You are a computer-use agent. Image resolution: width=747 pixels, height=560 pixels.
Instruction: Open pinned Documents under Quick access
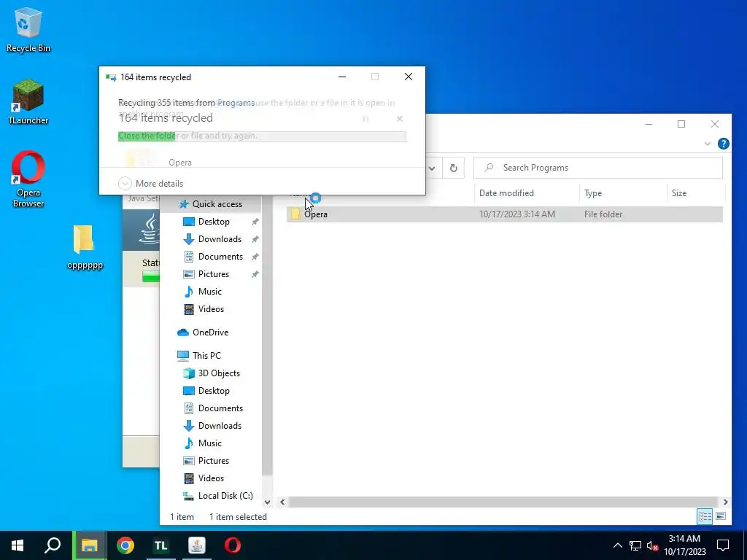[x=220, y=257]
